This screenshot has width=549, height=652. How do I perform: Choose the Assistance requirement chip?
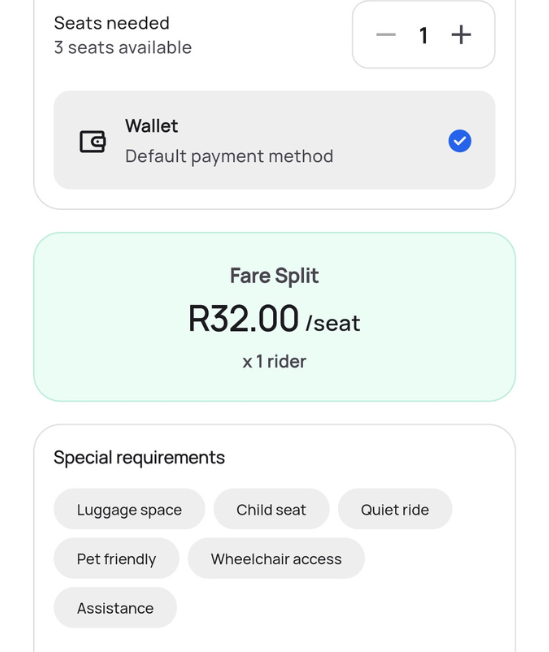point(115,608)
